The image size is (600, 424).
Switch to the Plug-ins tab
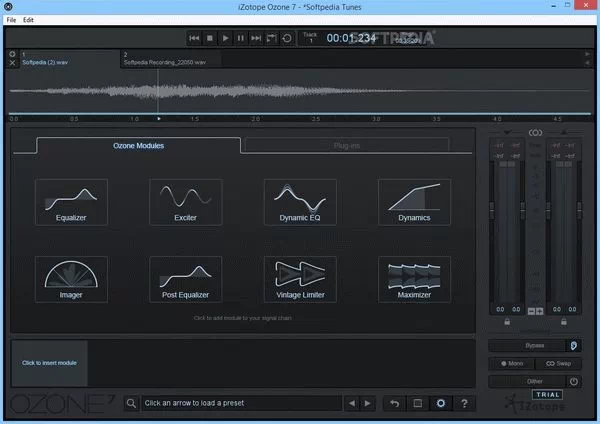click(347, 146)
